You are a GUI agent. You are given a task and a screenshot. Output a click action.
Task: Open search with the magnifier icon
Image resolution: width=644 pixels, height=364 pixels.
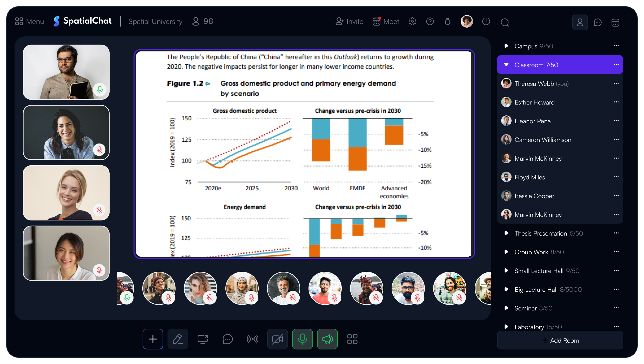505,22
